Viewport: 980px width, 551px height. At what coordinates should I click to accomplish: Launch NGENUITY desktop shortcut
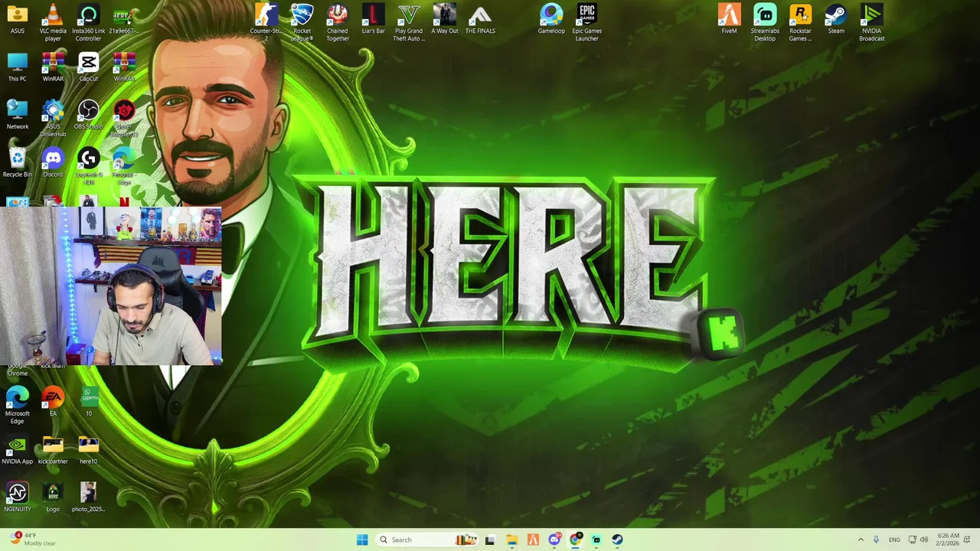(17, 497)
